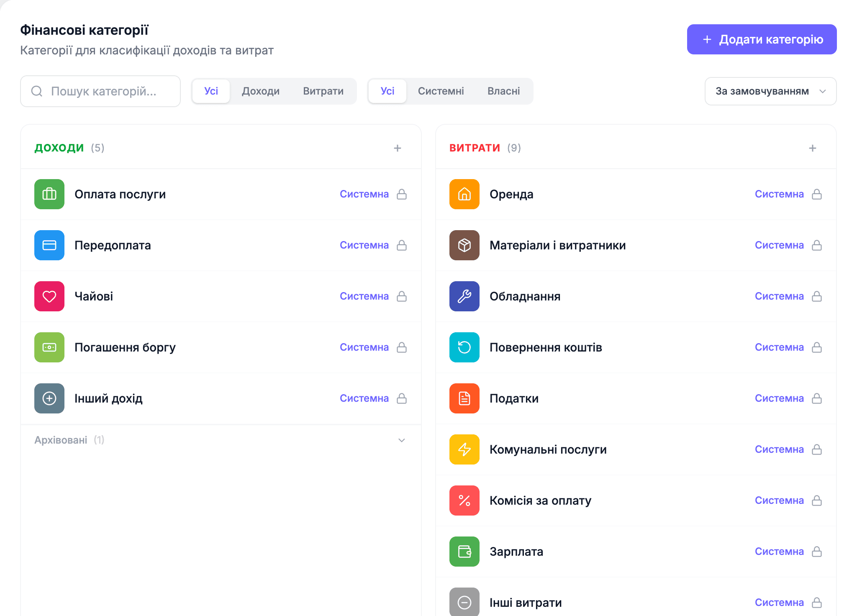Select the Комунальні послуги category name
Screen dimensions: 857x616
click(x=548, y=449)
